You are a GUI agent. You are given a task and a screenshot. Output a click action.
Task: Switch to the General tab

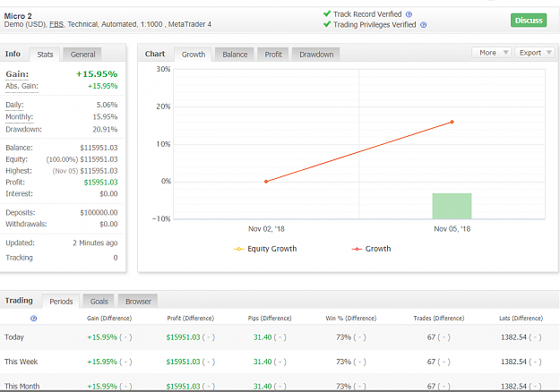point(82,55)
